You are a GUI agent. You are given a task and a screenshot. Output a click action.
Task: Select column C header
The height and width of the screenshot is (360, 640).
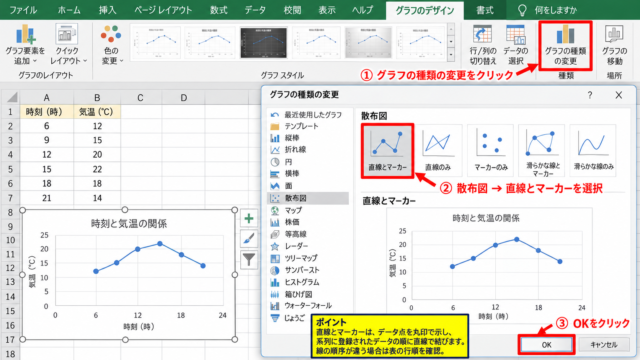pos(140,98)
